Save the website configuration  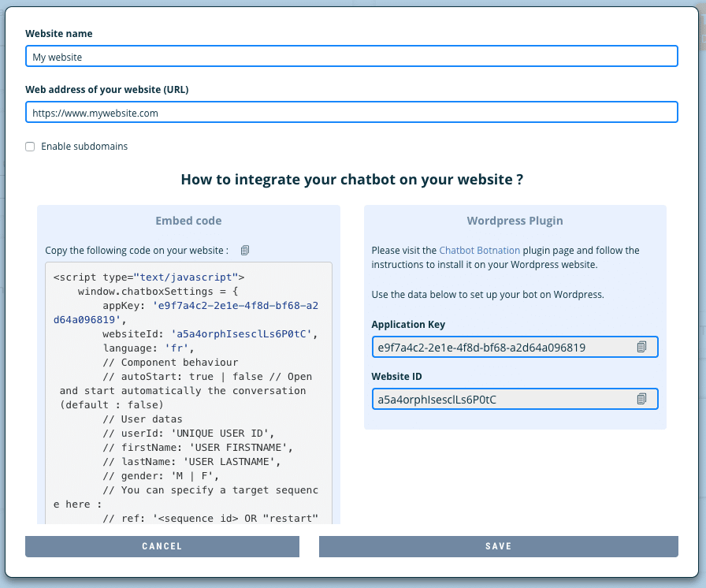[x=498, y=546]
